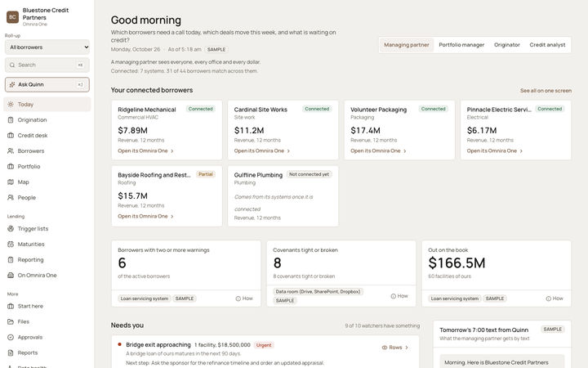Select the Managing partner tab
Viewport: 588px width, 368px height.
tap(407, 45)
